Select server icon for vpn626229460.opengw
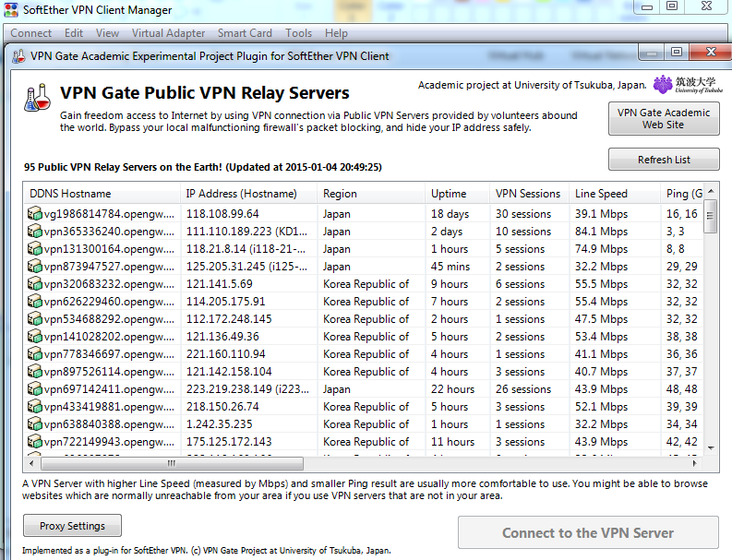732x560 pixels. [34, 302]
